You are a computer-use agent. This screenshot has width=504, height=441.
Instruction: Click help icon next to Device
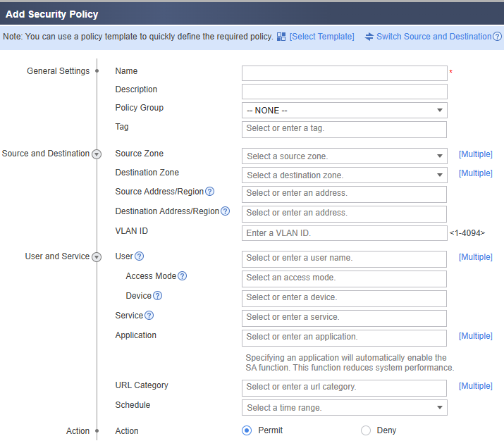point(157,295)
